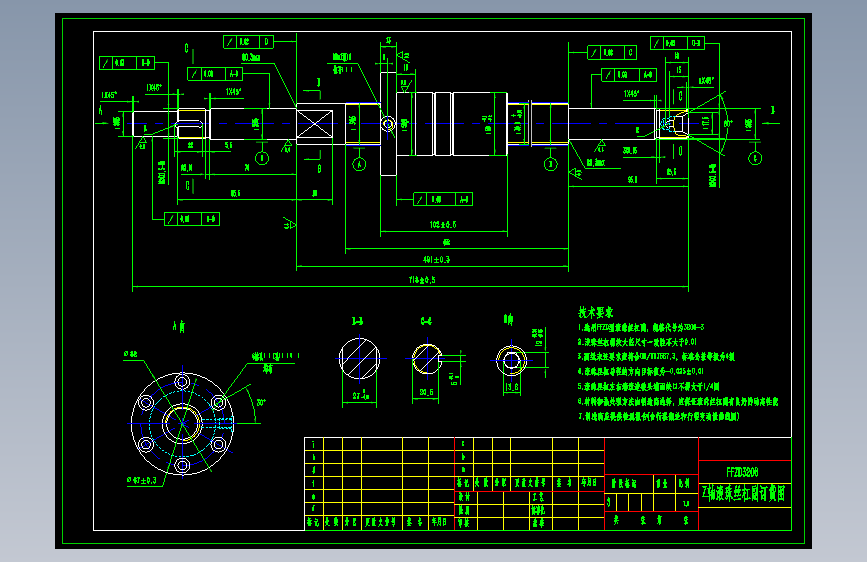Select the crossed square flat on the shaft
The image size is (867, 562).
pyautogui.click(x=315, y=124)
